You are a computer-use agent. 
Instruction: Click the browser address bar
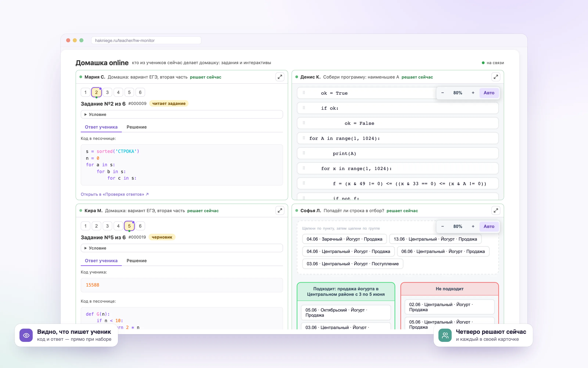146,40
